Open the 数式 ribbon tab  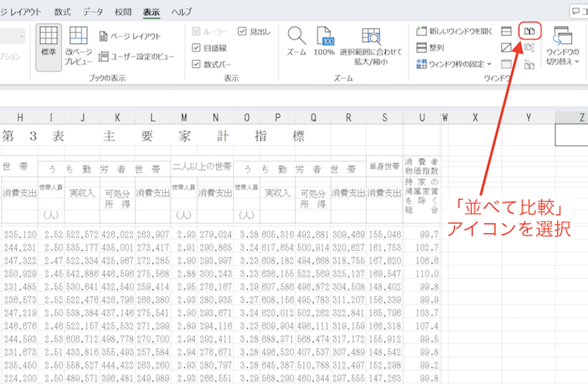tap(62, 12)
